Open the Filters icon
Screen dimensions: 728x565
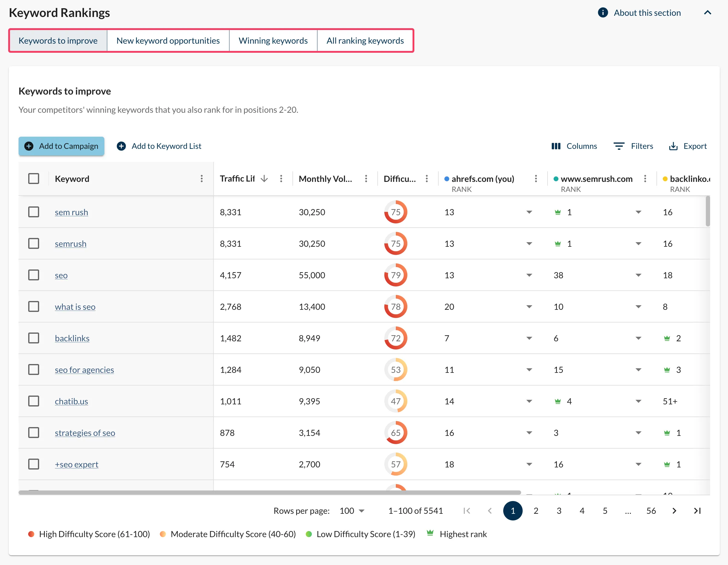(619, 146)
